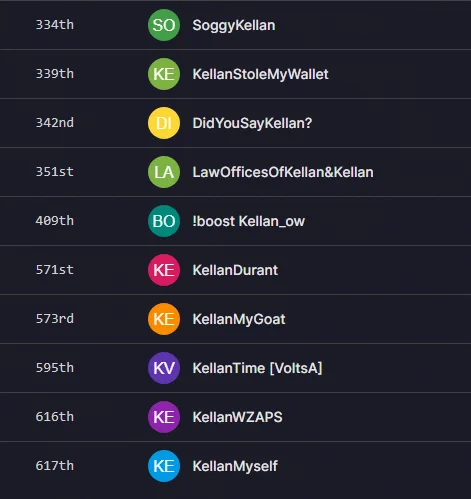Viewport: 471px width, 499px height.
Task: Click the 616th rank value
Action: click(x=55, y=417)
